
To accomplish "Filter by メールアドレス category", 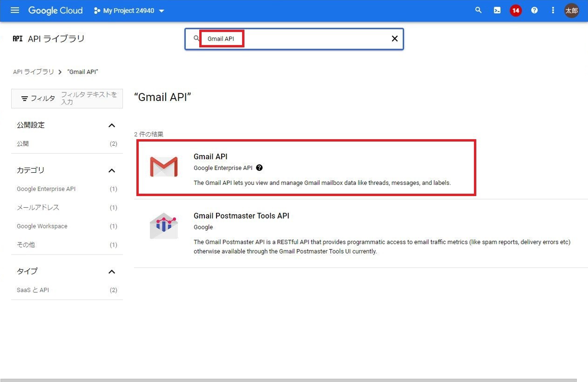I will (x=67, y=207).
